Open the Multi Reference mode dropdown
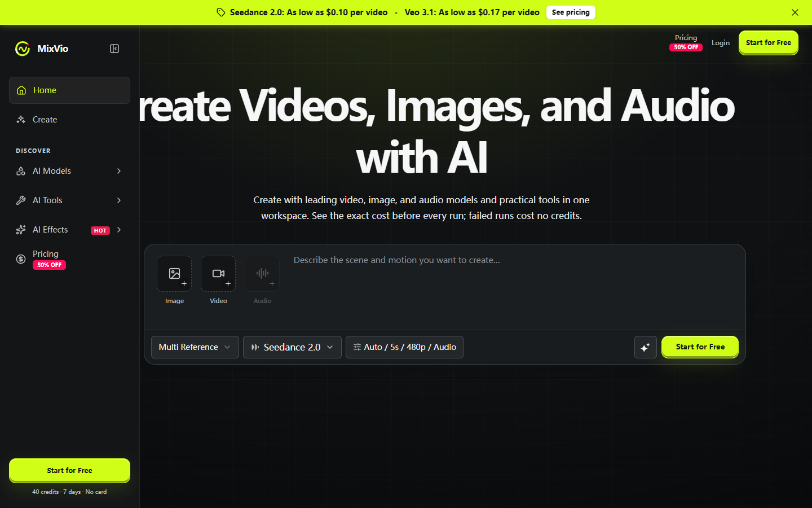Screen dimensions: 812x508 195,347
